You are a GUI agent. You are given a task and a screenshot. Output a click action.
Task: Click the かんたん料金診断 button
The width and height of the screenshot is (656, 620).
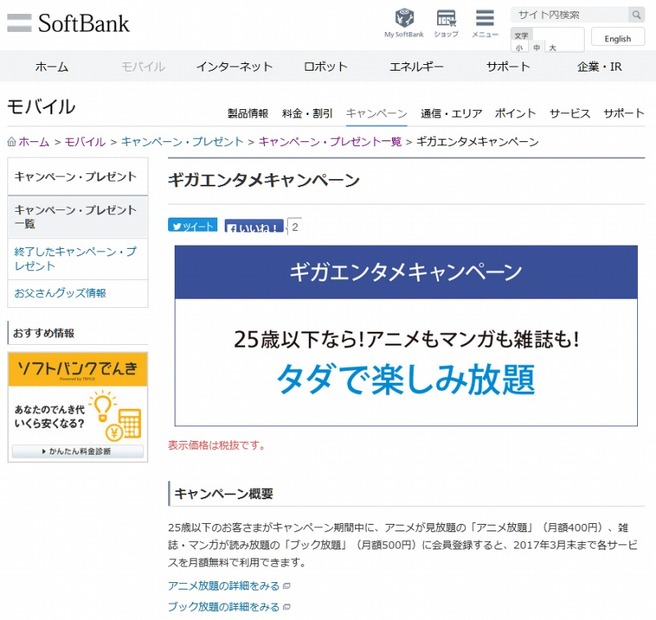[78, 451]
